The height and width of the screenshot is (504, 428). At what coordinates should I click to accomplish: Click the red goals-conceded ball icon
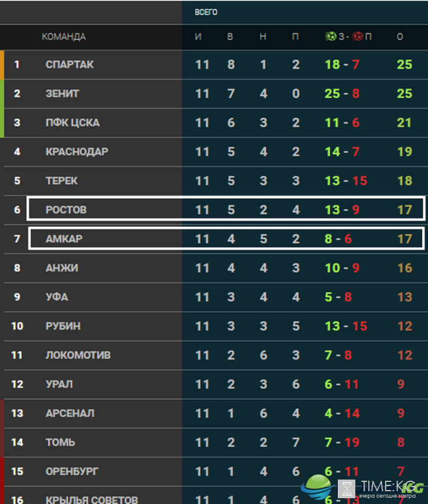pyautogui.click(x=357, y=36)
